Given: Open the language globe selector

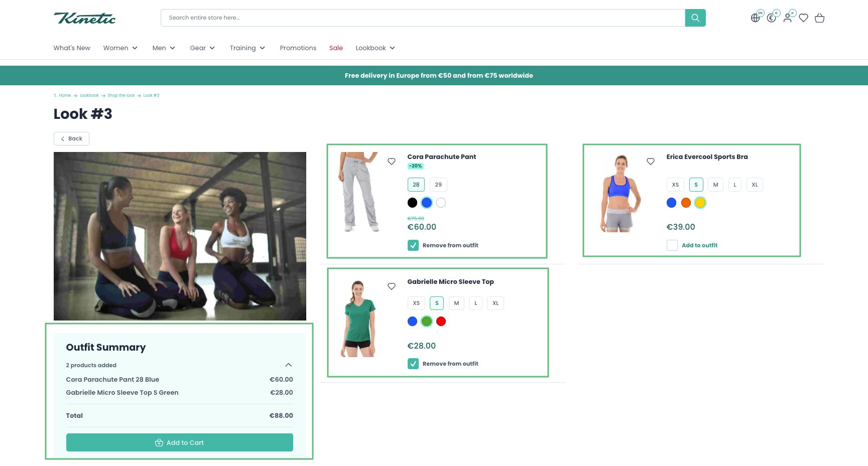Looking at the screenshot, I should point(755,18).
